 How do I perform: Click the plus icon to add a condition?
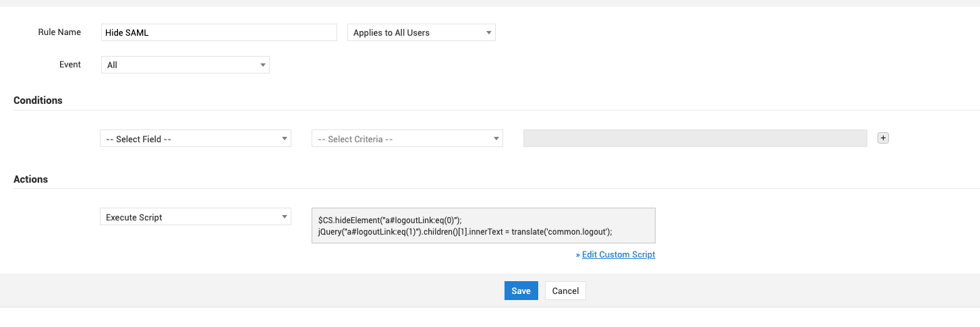coord(883,138)
